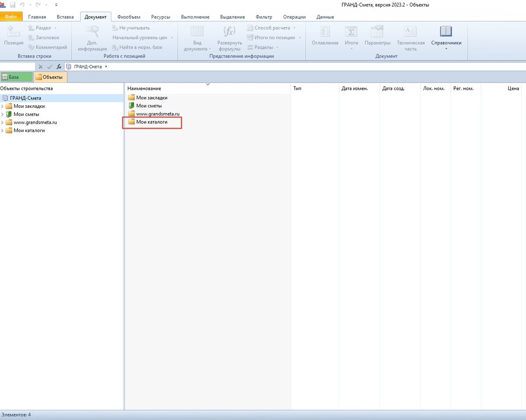
Task: Switch to the Главная tab
Action: tap(37, 17)
